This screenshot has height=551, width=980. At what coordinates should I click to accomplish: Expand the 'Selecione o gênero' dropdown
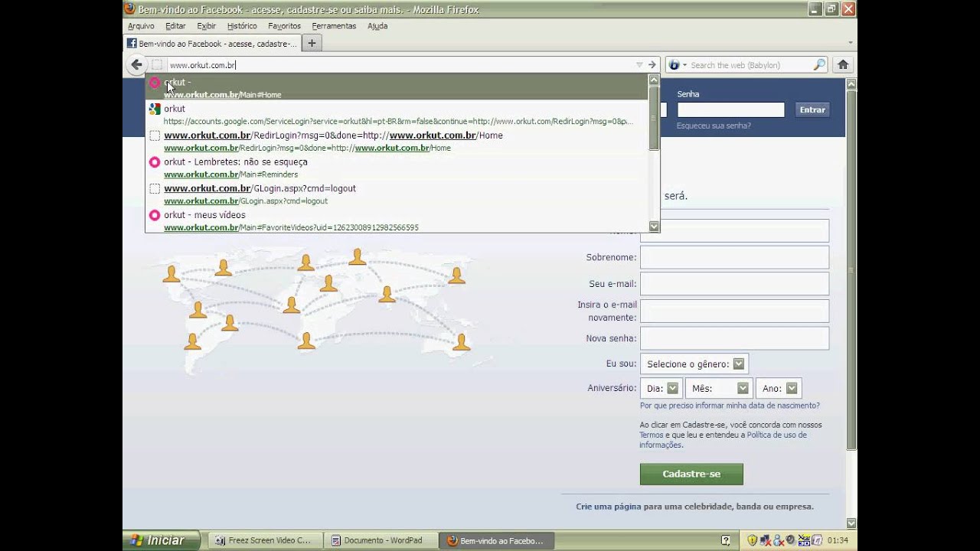[694, 364]
